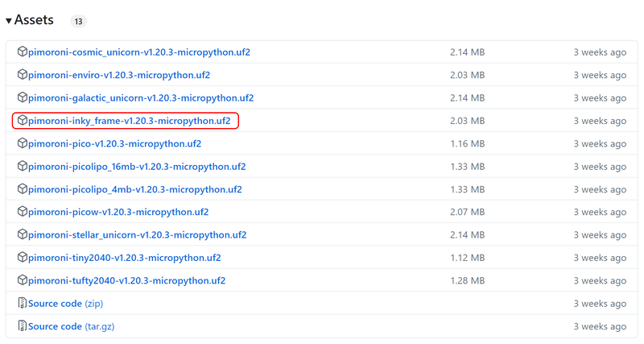Image resolution: width=644 pixels, height=344 pixels.
Task: Click file icon beside Source code (tar.gz)
Action: pos(23,326)
